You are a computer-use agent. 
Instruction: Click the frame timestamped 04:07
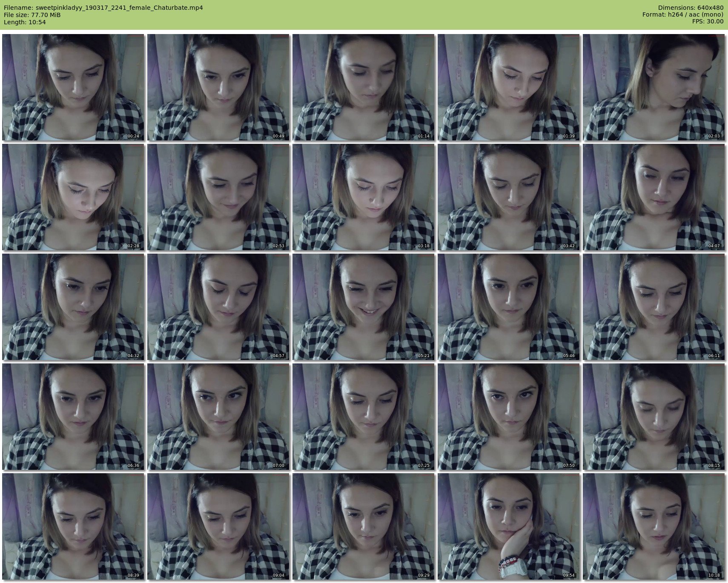[653, 197]
